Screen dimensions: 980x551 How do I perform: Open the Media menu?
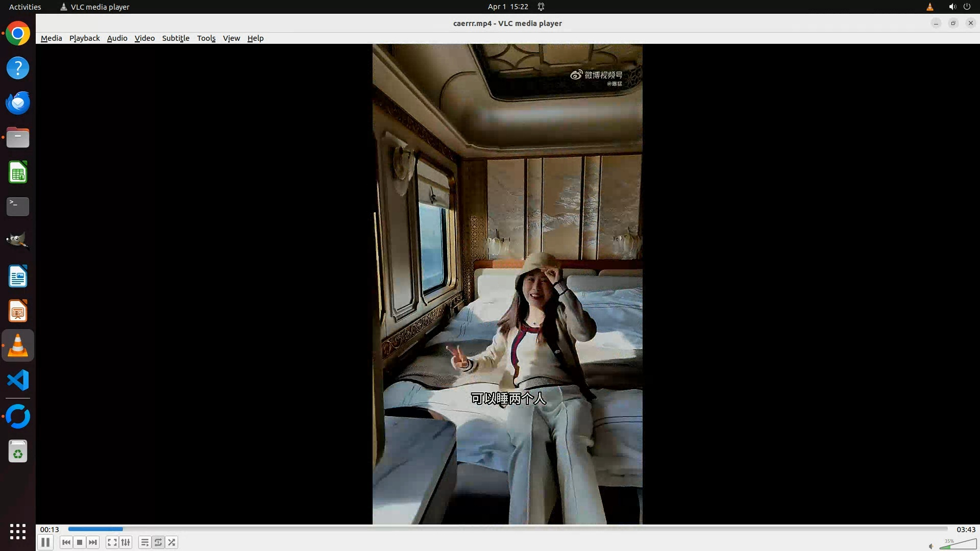[51, 38]
